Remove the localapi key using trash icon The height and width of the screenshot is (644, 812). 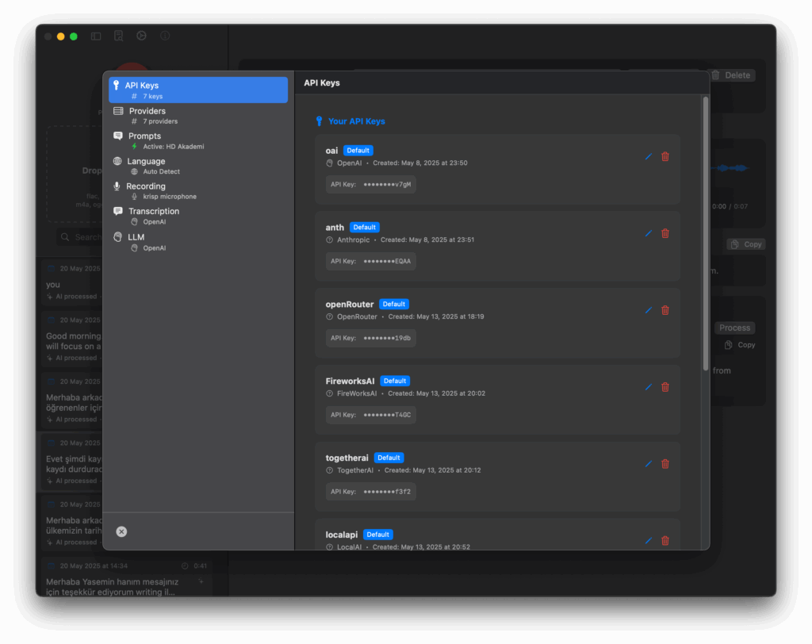[x=665, y=540]
